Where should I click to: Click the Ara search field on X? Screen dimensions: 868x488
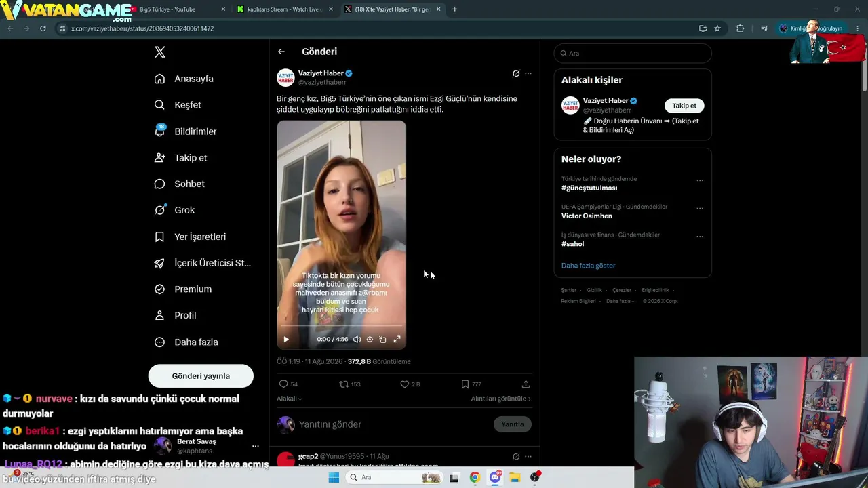click(633, 54)
